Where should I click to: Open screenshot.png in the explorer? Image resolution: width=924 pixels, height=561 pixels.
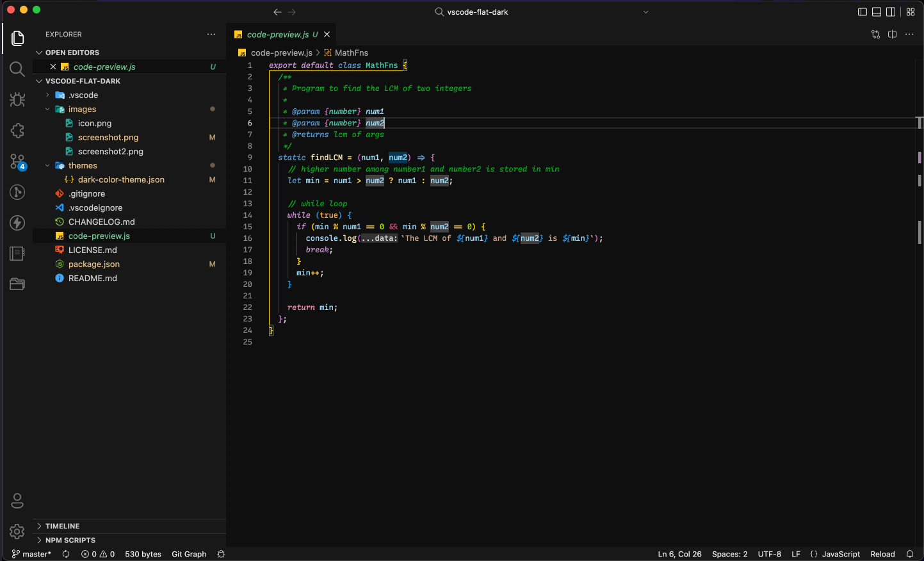coord(129,137)
